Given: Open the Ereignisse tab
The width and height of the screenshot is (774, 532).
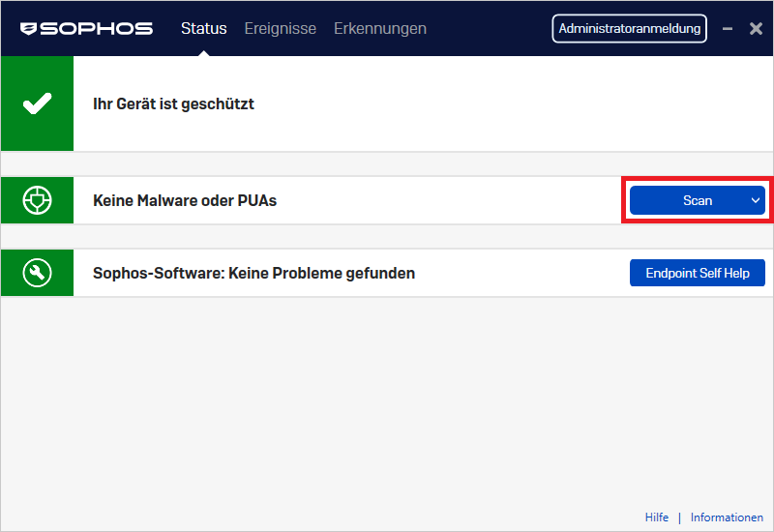Looking at the screenshot, I should pyautogui.click(x=281, y=29).
